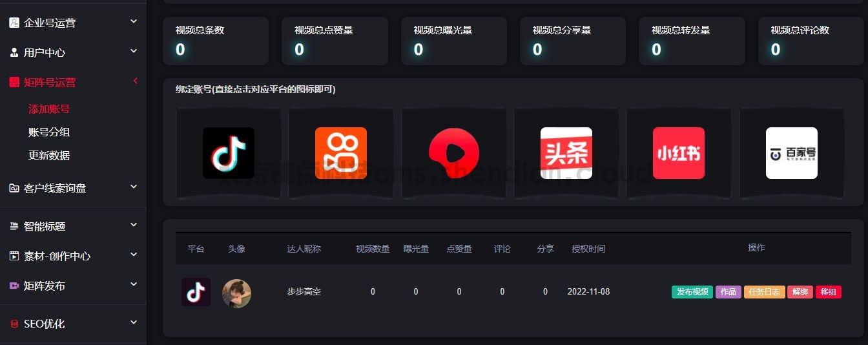Click the 视频总评论数 stat card
The width and height of the screenshot is (868, 345).
(811, 41)
